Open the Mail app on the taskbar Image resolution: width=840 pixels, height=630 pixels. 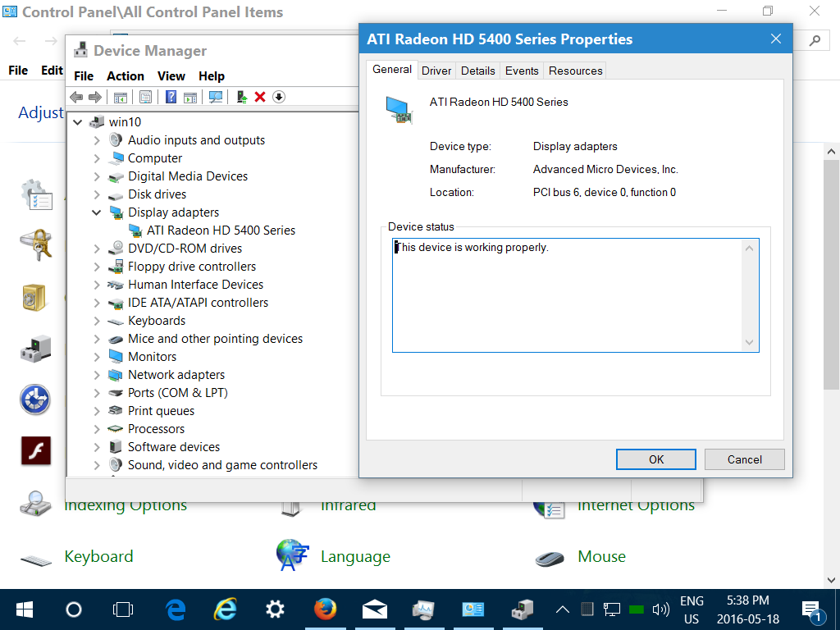click(x=375, y=609)
